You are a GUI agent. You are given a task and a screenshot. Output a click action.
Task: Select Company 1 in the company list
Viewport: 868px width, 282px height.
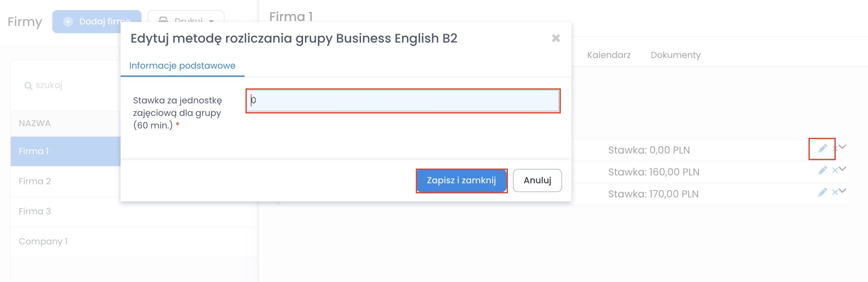tap(43, 241)
